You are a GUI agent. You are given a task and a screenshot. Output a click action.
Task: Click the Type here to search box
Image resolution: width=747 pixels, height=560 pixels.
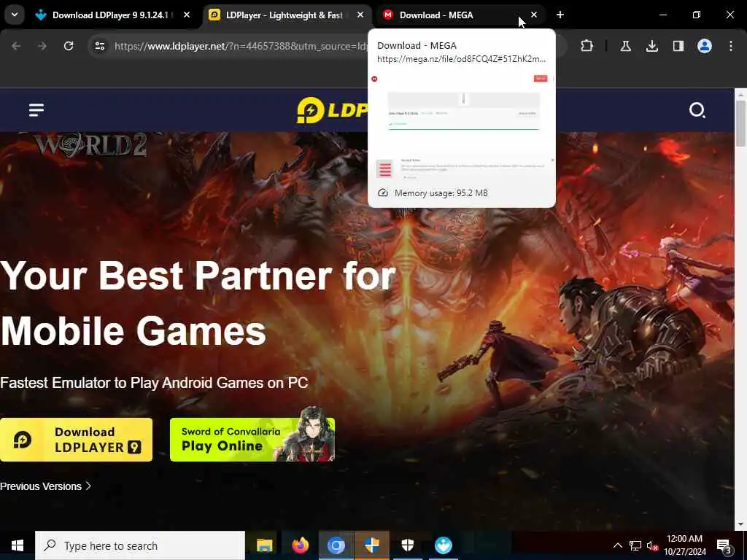(x=140, y=545)
